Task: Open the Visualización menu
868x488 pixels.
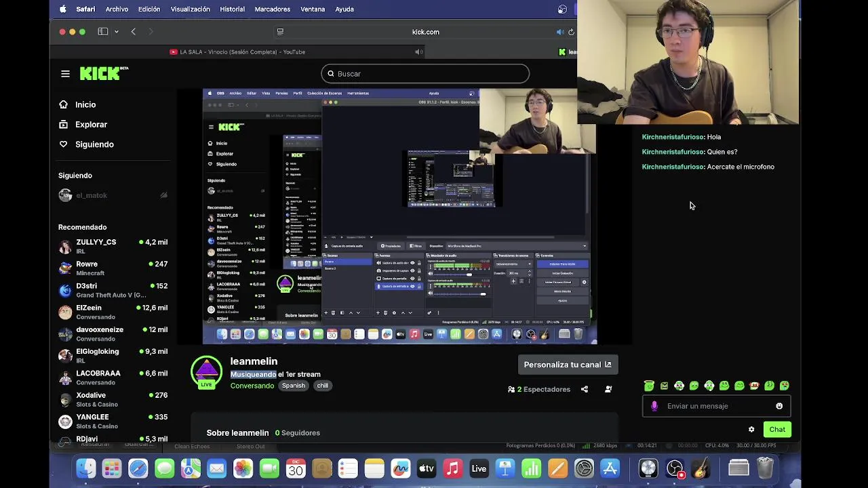Action: (190, 9)
